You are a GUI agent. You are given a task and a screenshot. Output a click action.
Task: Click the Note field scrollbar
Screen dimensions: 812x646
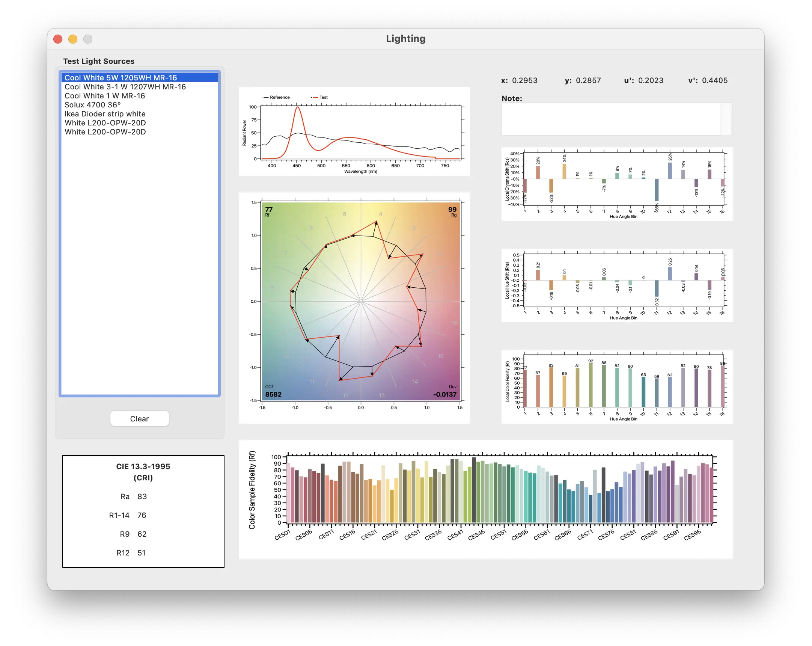726,119
